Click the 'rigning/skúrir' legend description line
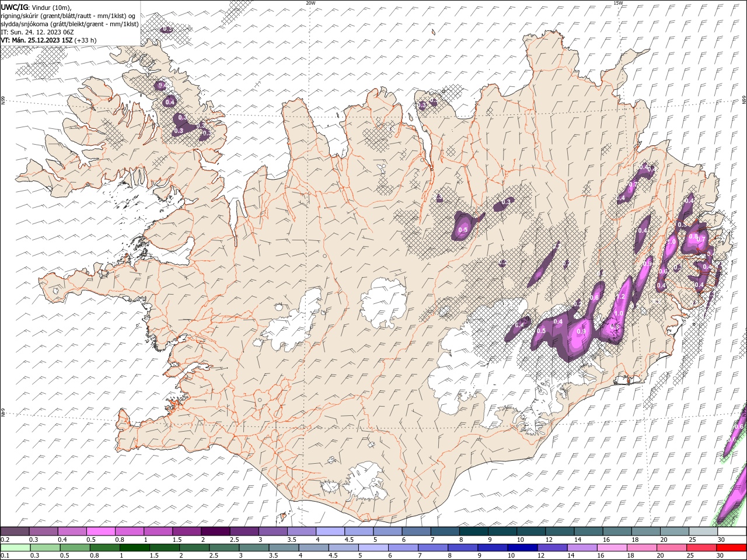 click(68, 16)
